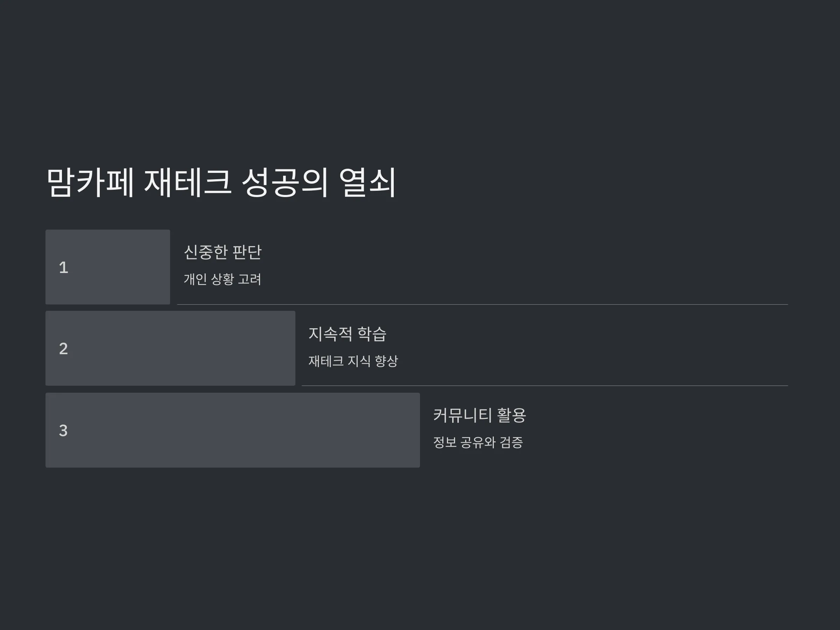This screenshot has width=840, height=630.
Task: Click the empty dark area above the title
Action: (420, 76)
